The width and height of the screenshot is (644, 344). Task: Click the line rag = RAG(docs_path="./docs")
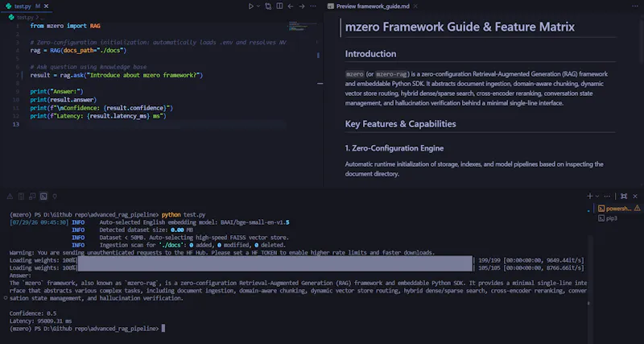click(x=78, y=51)
